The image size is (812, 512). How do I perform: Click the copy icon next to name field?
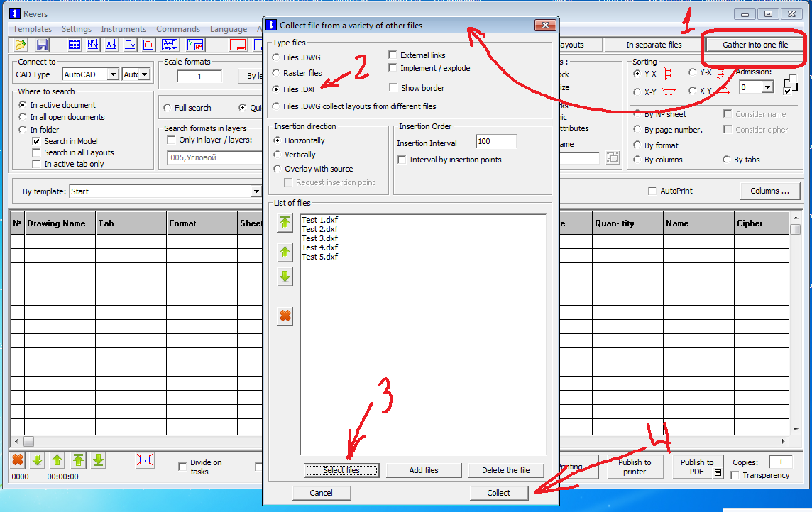tap(613, 157)
